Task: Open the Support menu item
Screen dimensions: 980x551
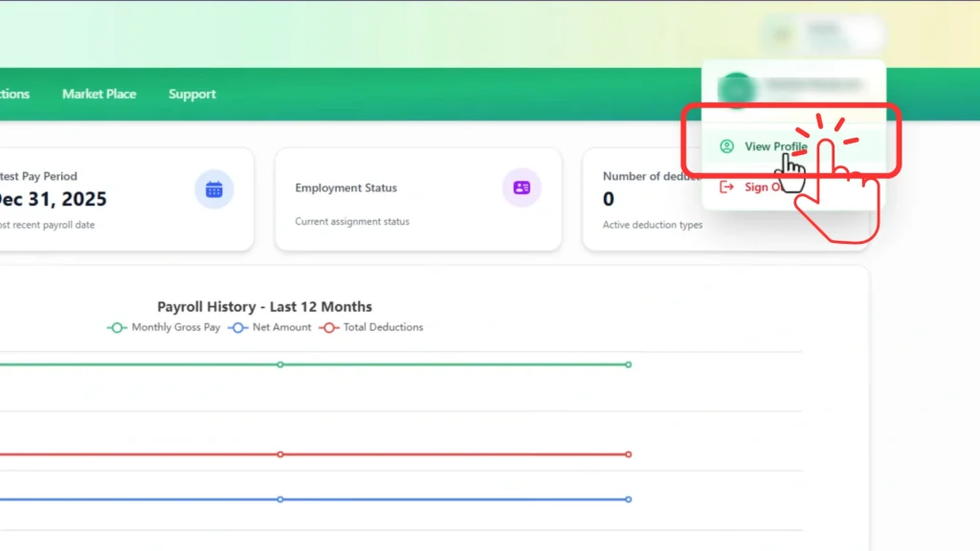Action: pyautogui.click(x=191, y=94)
